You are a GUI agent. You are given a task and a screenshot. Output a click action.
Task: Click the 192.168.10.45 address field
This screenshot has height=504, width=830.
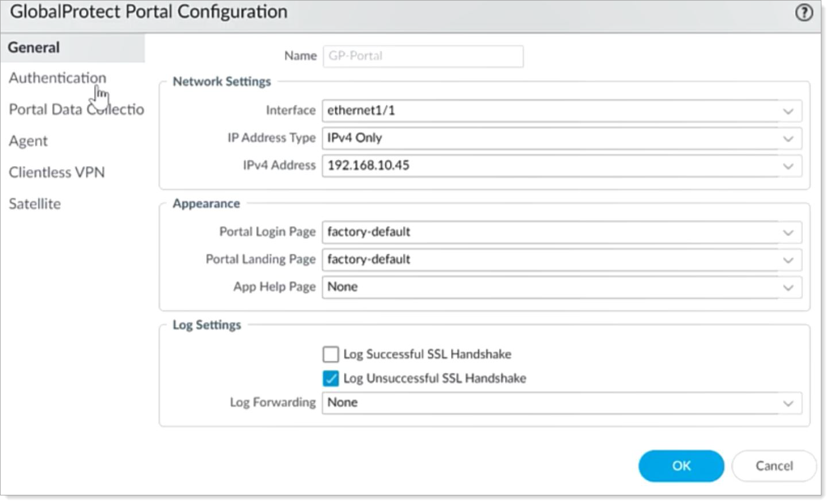[562, 166]
